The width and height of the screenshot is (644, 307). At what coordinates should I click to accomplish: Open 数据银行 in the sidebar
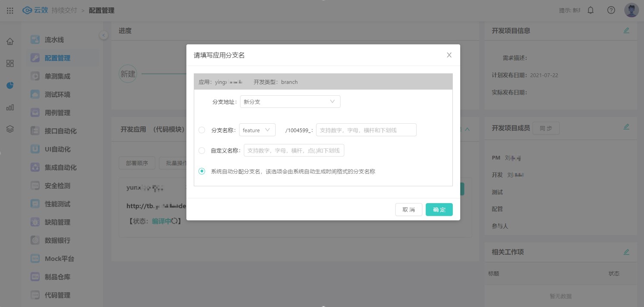pos(57,240)
